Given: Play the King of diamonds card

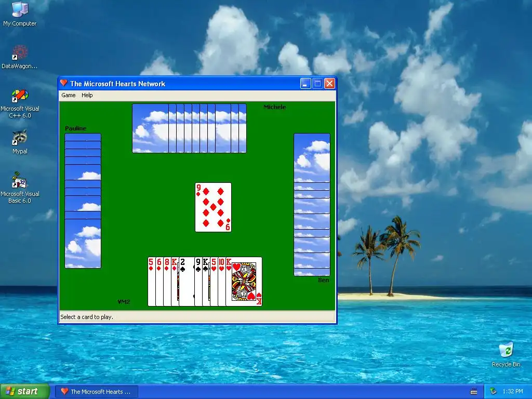Looking at the screenshot, I should pyautogui.click(x=175, y=282).
